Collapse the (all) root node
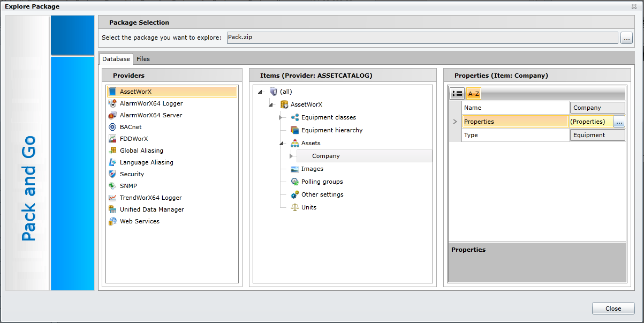Screen dimensions: 644x323 pos(261,92)
